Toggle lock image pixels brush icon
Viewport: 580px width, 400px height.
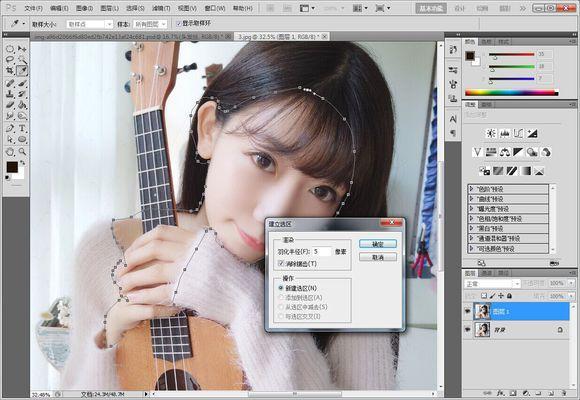click(492, 296)
